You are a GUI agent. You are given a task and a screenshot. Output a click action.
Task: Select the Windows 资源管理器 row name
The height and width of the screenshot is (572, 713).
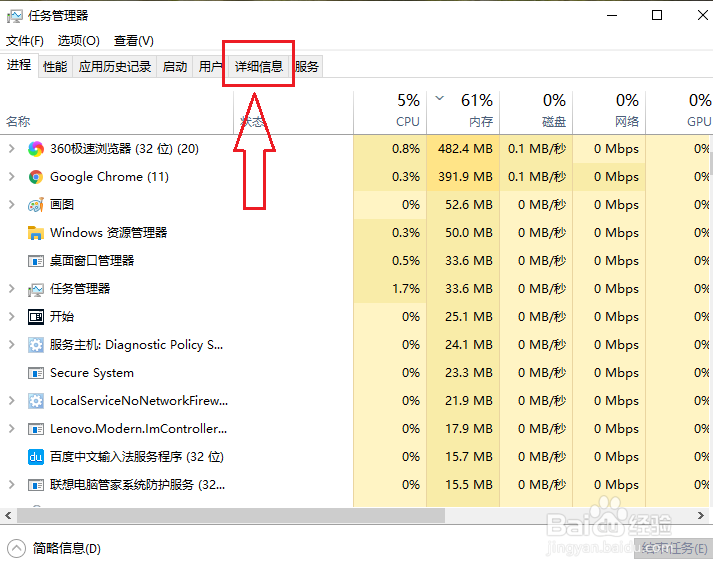[108, 233]
